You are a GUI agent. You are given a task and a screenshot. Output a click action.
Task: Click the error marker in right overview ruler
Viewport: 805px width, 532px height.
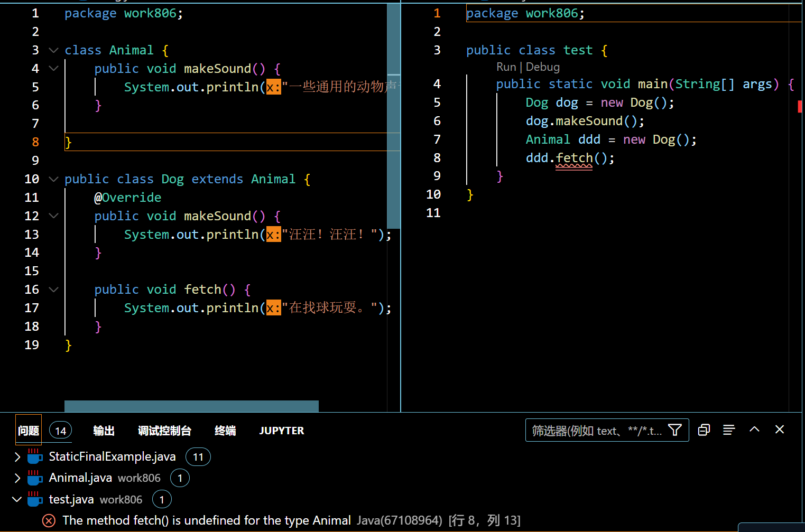800,106
